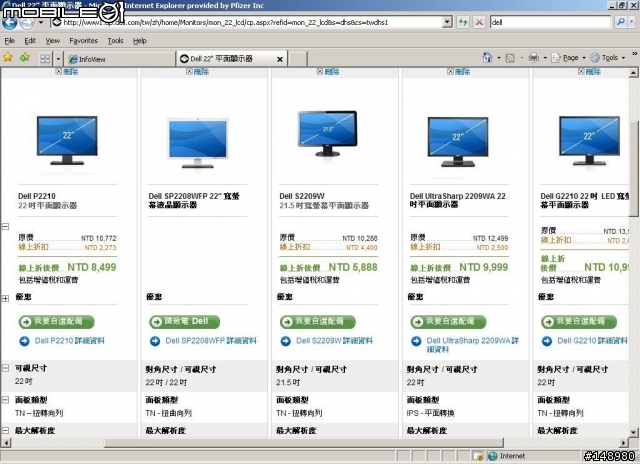Viewport: 640px width, 464px height.
Task: Open the Favorites Center star icon
Action: click(8, 58)
